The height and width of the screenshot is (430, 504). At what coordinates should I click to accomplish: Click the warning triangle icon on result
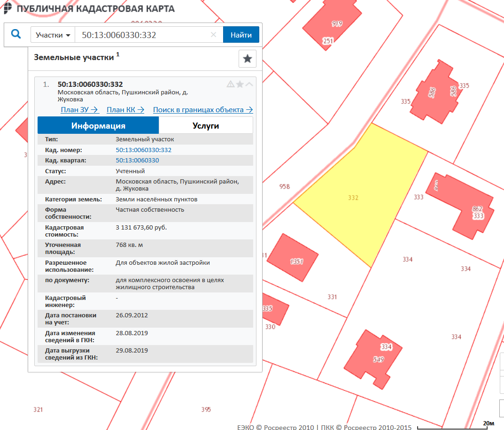click(x=231, y=84)
